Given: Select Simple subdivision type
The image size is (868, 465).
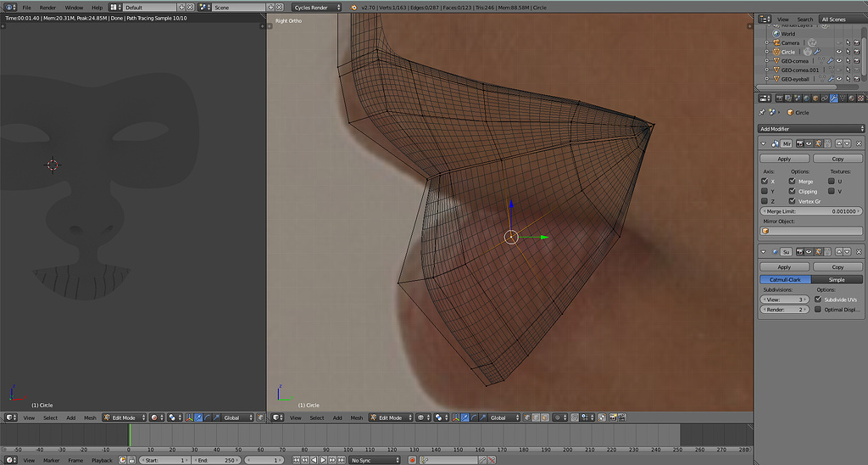Looking at the screenshot, I should click(837, 279).
